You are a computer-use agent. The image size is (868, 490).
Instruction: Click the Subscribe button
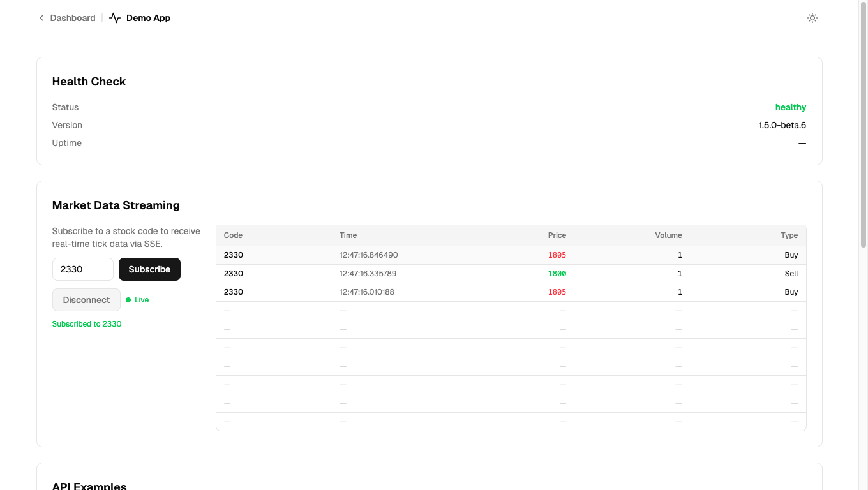click(149, 269)
